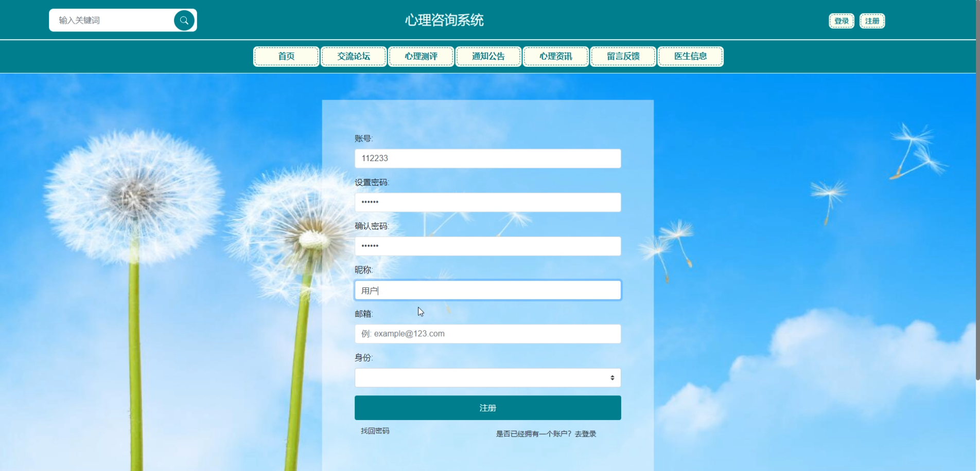The image size is (980, 471).
Task: Click the page vertical scrollbar thumb
Action: pyautogui.click(x=977, y=190)
